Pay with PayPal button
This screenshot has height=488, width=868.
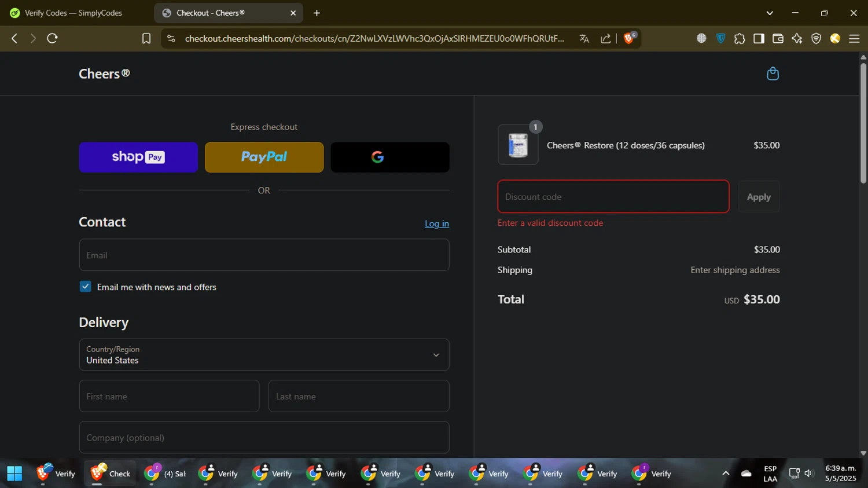click(x=264, y=157)
